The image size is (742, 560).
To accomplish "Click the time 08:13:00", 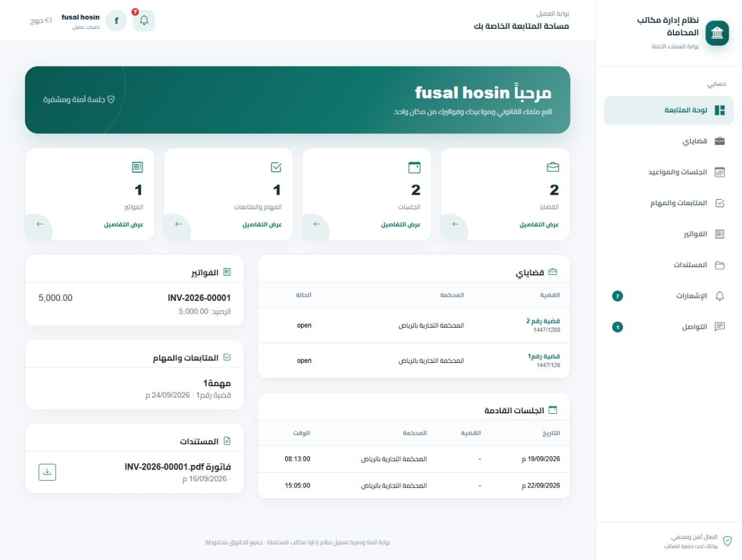I will pyautogui.click(x=297, y=459).
